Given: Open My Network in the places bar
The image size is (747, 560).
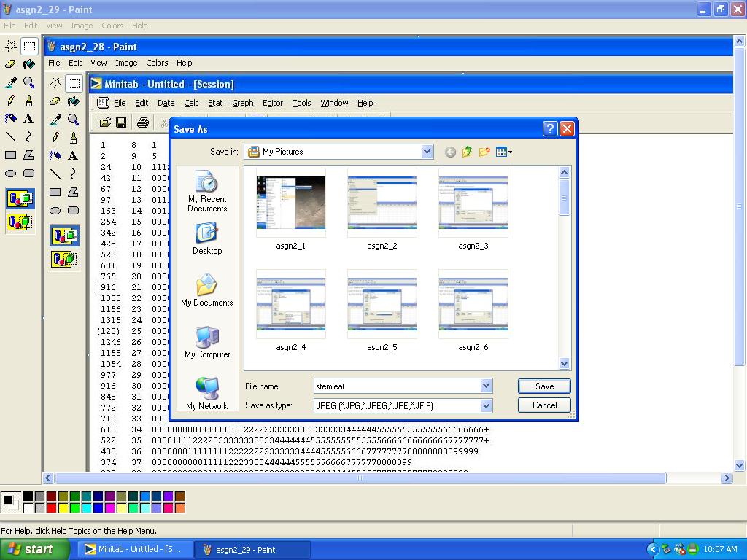Looking at the screenshot, I should coord(207,394).
